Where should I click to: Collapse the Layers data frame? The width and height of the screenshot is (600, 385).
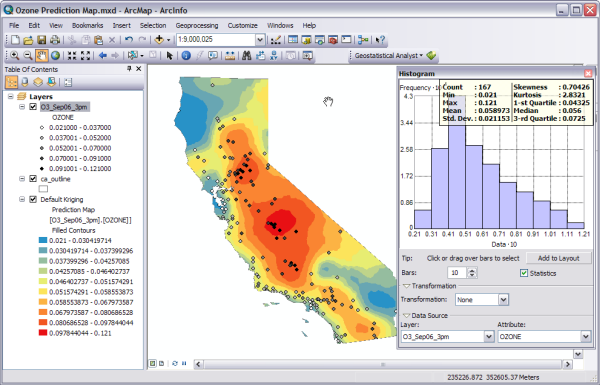point(11,96)
